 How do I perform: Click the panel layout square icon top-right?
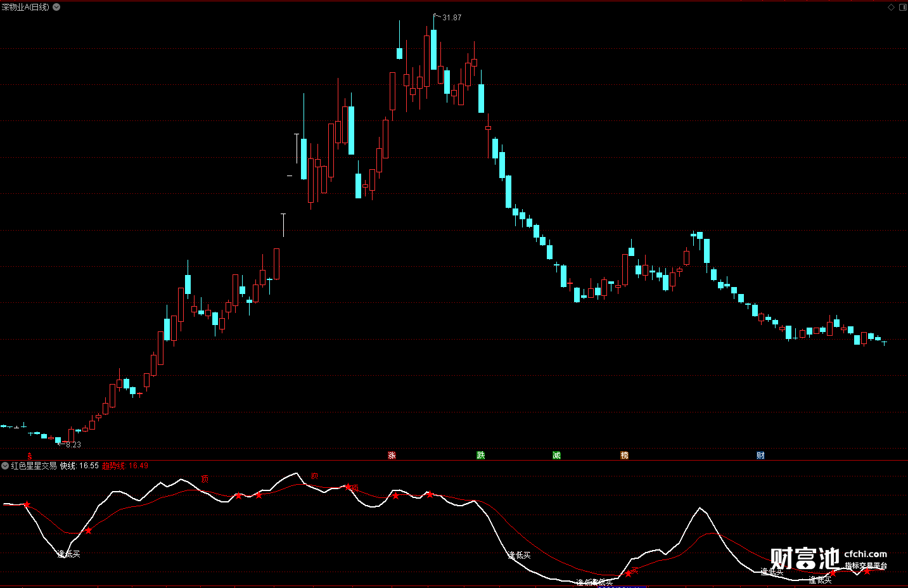pyautogui.click(x=902, y=7)
